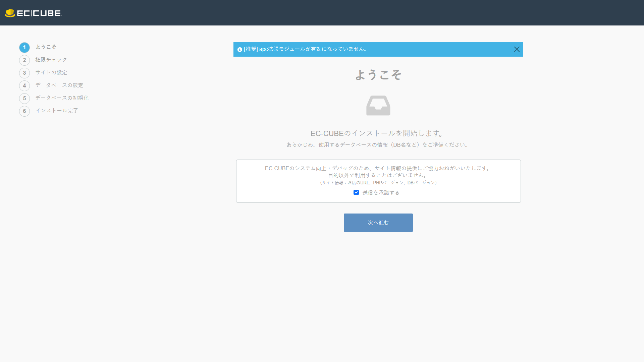Click the 送信を承諾する label text

coord(381,193)
